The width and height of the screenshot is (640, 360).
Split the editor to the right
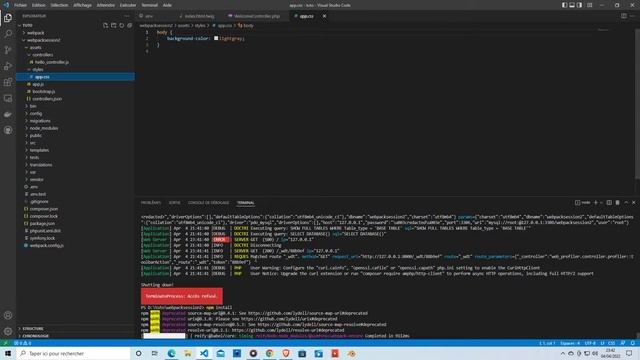pyautogui.click(x=624, y=16)
